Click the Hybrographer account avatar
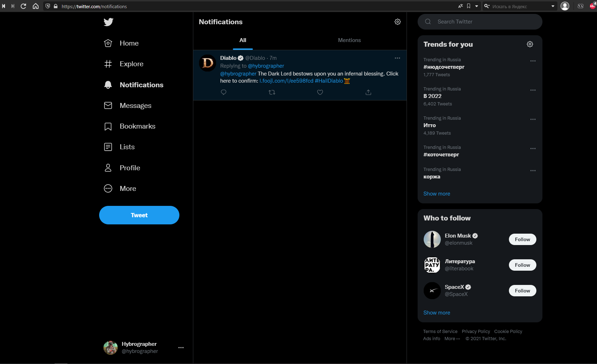Image resolution: width=597 pixels, height=364 pixels. [111, 348]
